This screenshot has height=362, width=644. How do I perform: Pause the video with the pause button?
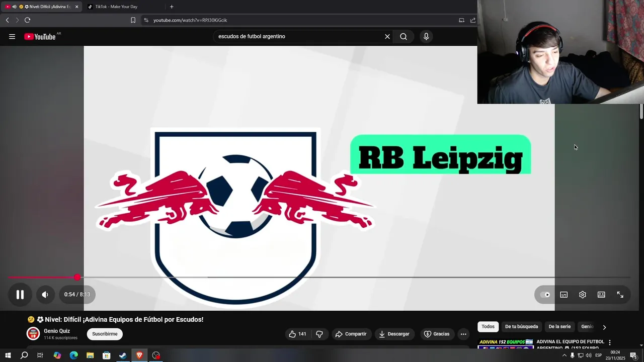pos(20,295)
